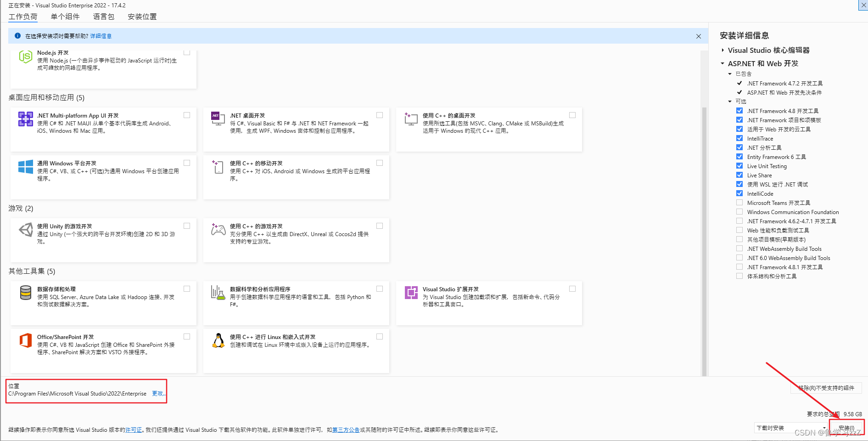Enable Windows Communication Foundation component
Viewport: 868px width, 441px height.
coord(739,212)
